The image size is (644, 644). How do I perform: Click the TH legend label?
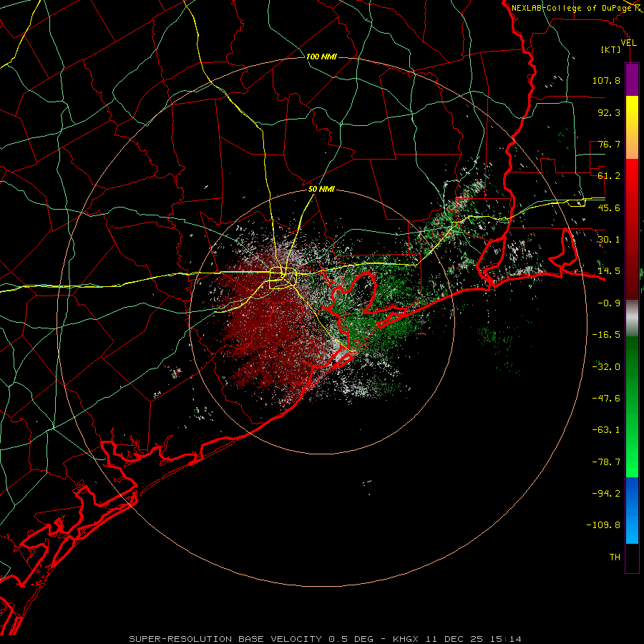pyautogui.click(x=615, y=557)
